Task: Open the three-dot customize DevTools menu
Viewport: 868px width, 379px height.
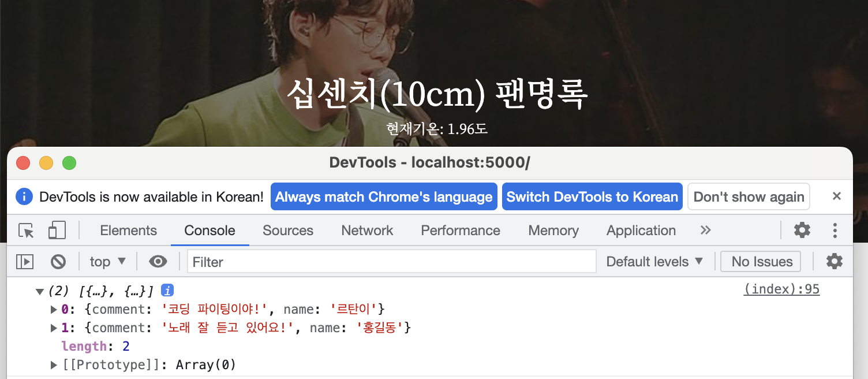Action: 835,231
